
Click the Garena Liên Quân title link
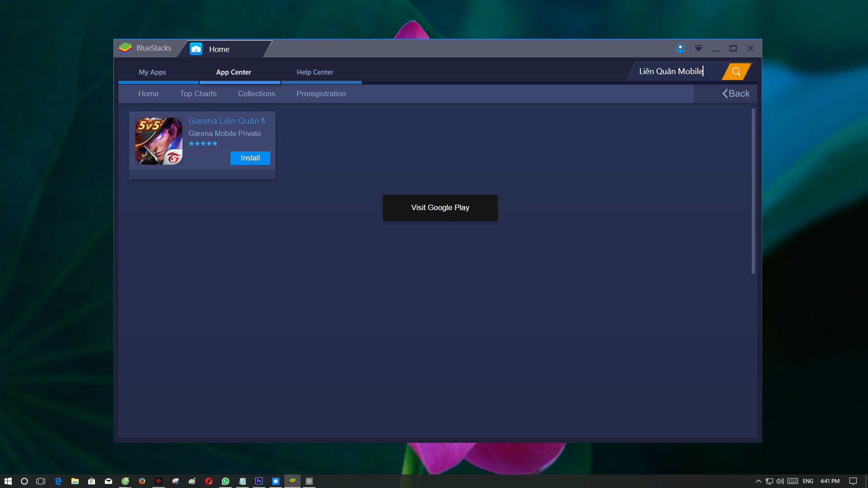click(227, 121)
